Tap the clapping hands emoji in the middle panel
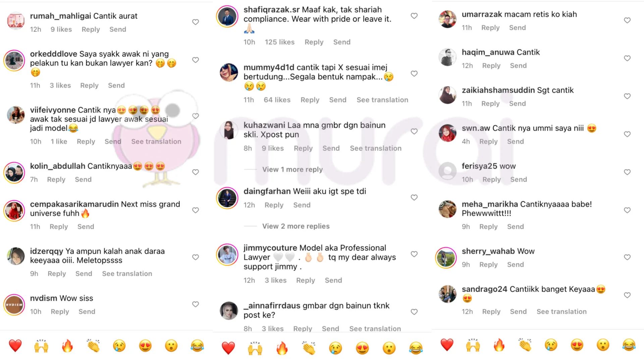The height and width of the screenshot is (359, 644). [309, 348]
